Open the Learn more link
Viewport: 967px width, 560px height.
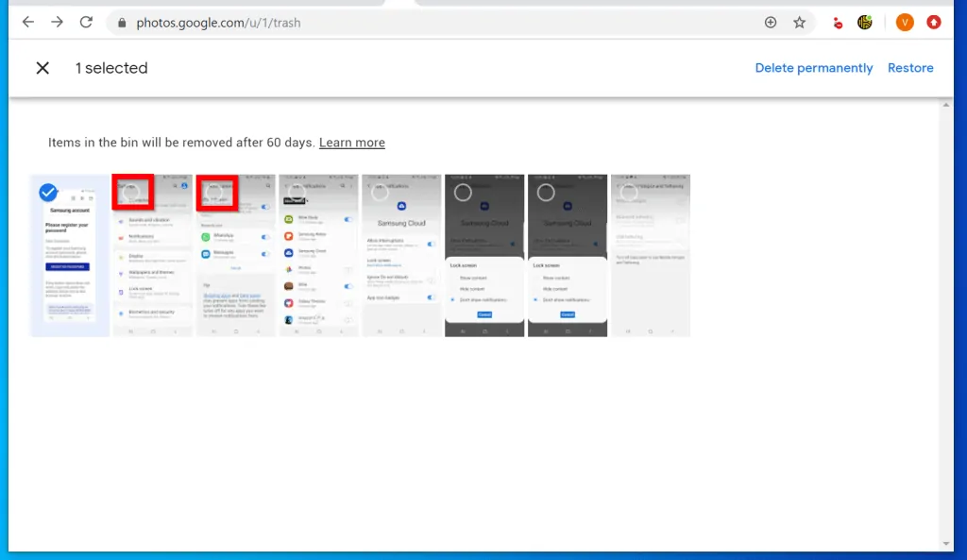(351, 143)
